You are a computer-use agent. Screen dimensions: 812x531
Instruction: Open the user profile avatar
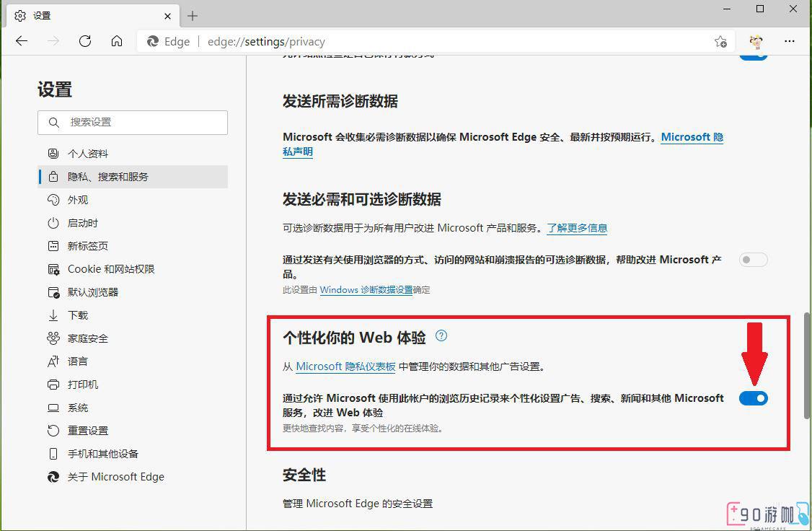point(756,41)
